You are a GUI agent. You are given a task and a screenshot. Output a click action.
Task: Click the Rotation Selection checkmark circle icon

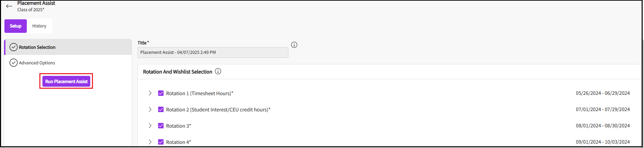14,47
